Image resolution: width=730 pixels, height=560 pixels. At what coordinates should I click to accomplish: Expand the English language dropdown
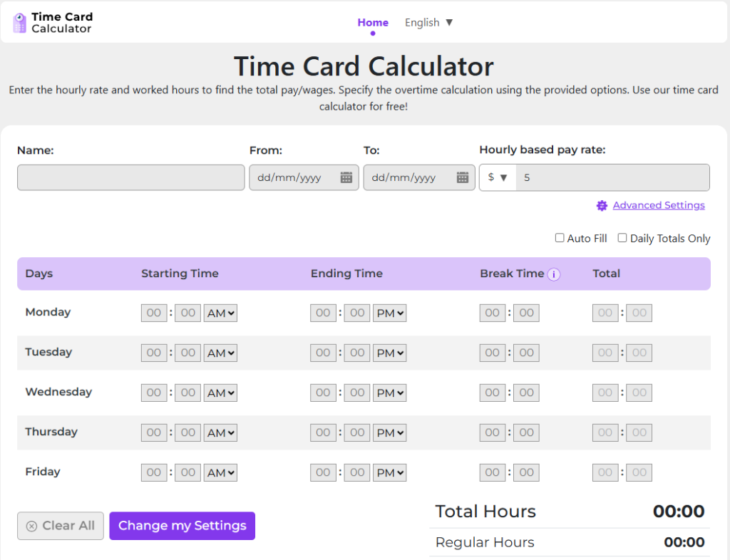tap(428, 23)
